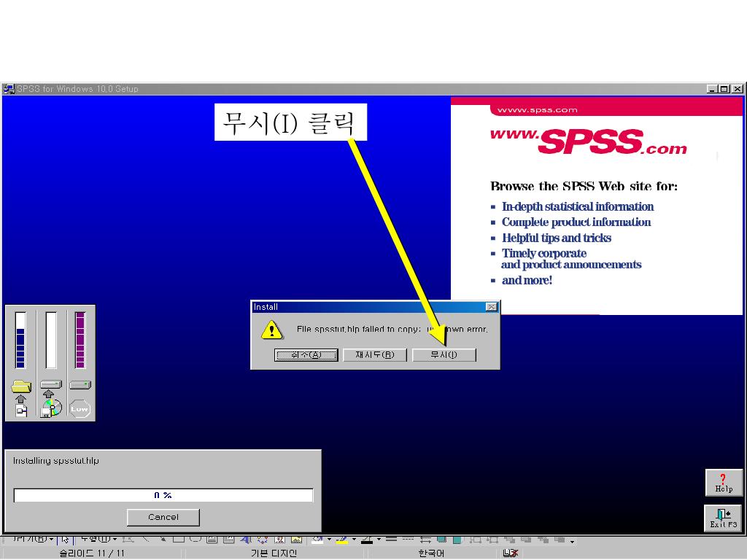The image size is (747, 560).
Task: Click the spell-check status icon
Action: pos(510,553)
